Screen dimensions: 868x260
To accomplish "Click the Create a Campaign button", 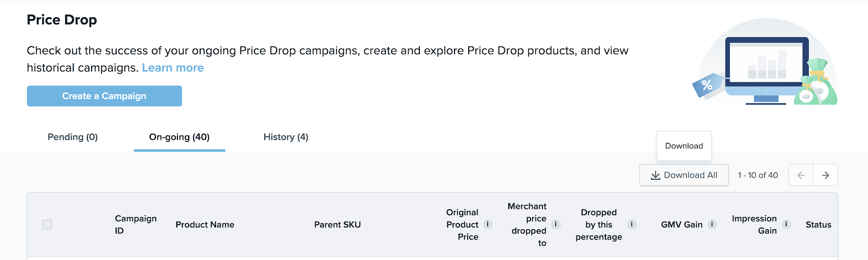I will [104, 96].
